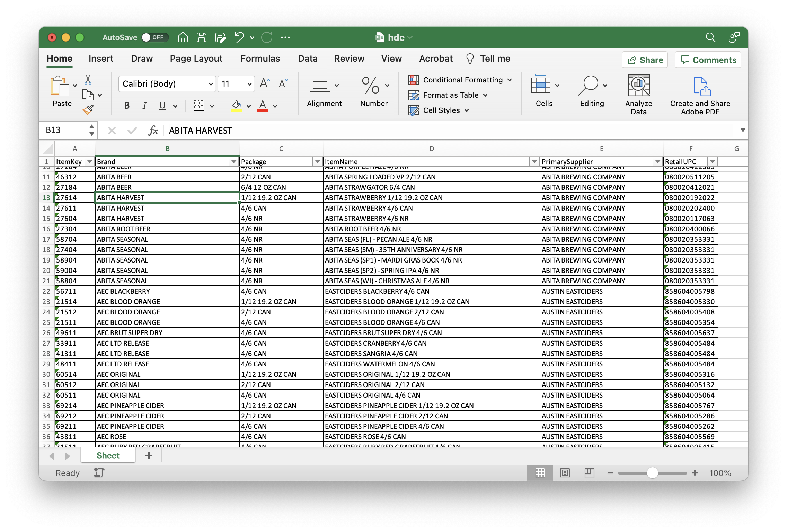Viewport: 787px width, 532px height.
Task: Expand Cell Styles menu
Action: tap(467, 110)
